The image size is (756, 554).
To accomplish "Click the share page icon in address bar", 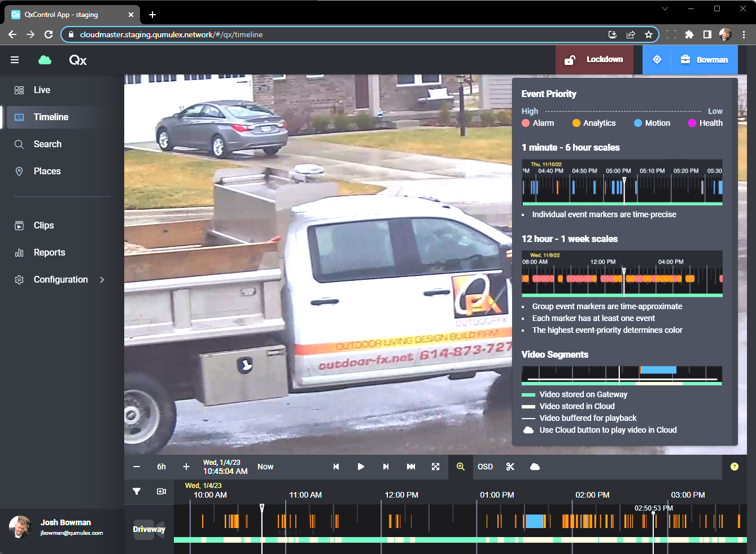I will pyautogui.click(x=631, y=34).
